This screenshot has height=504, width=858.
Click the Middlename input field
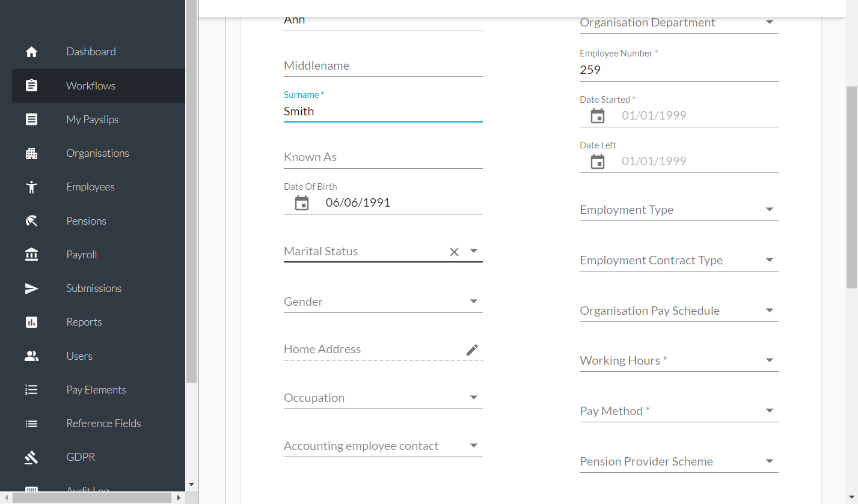(383, 65)
